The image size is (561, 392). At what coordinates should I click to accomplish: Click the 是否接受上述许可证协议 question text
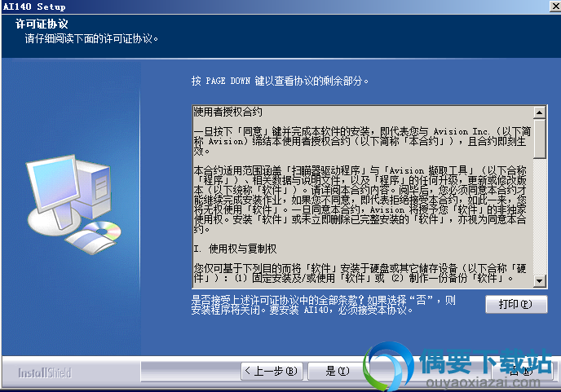tap(324, 305)
